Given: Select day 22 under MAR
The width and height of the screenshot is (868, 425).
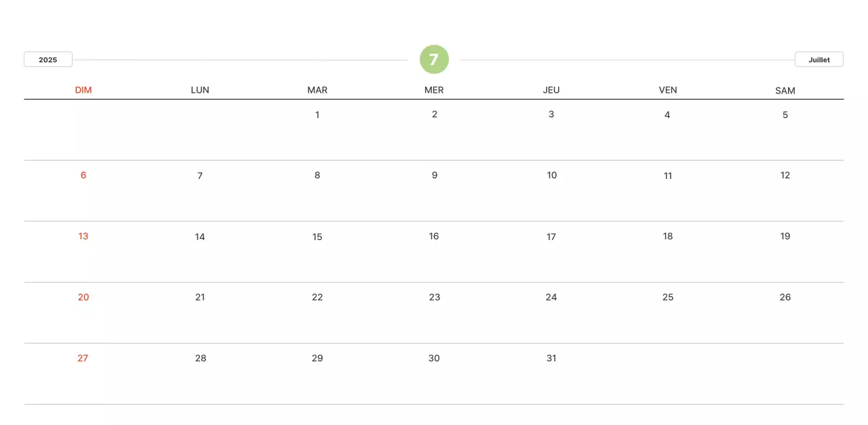Looking at the screenshot, I should [x=317, y=298].
